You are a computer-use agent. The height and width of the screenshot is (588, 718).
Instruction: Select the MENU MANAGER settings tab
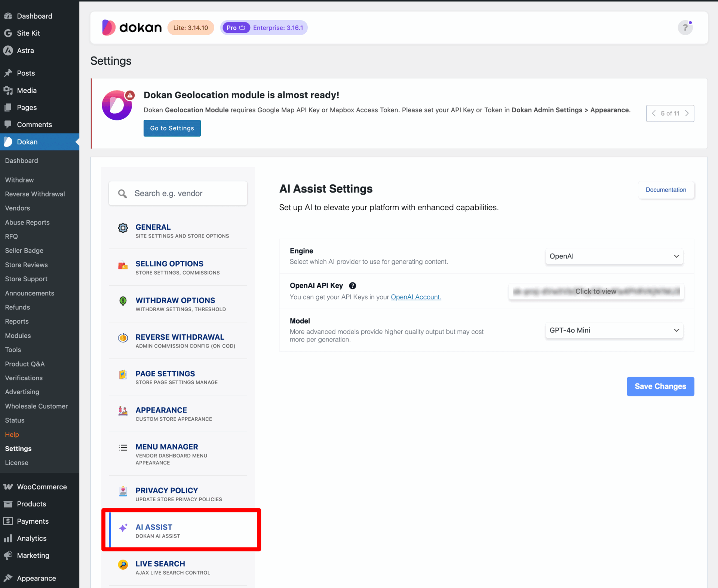178,454
